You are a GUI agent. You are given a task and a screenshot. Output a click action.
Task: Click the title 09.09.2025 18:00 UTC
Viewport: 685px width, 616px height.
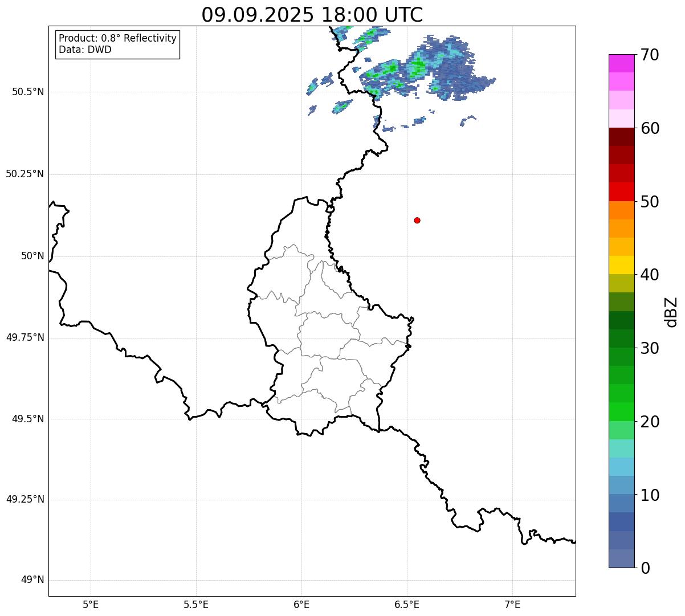pyautogui.click(x=312, y=15)
